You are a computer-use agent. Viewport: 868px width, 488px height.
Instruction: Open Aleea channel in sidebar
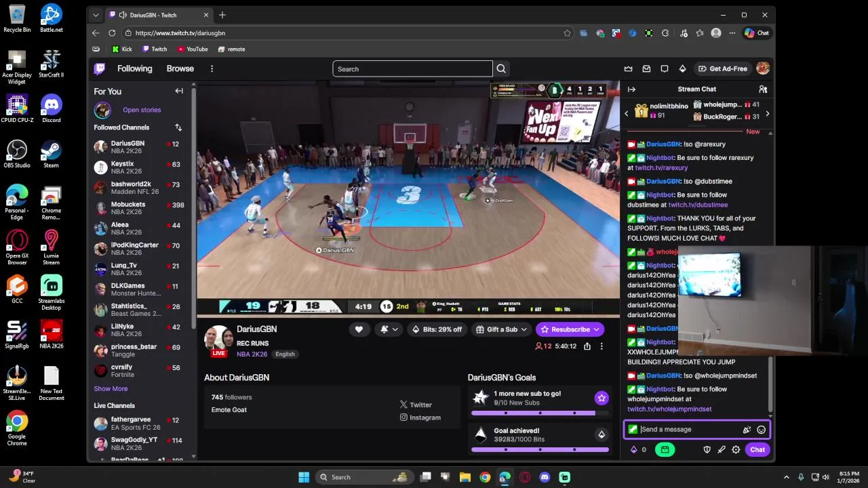pyautogui.click(x=143, y=228)
